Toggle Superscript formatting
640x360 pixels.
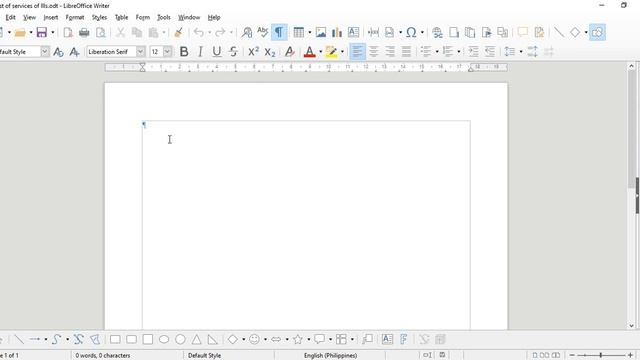coord(253,52)
